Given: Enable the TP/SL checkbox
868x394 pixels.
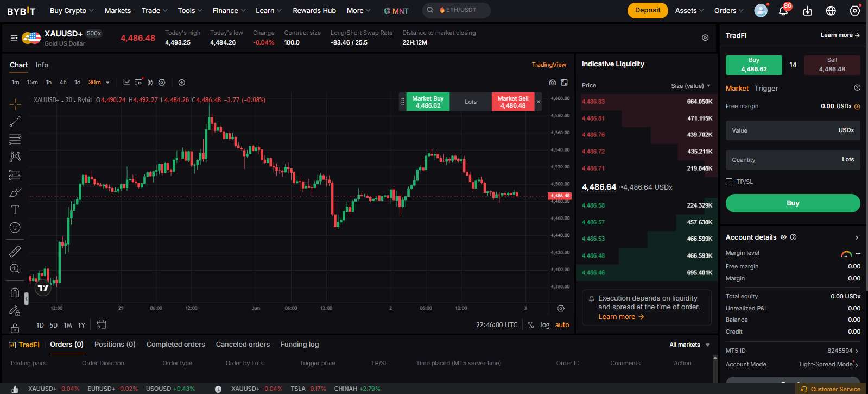Looking at the screenshot, I should pyautogui.click(x=729, y=182).
